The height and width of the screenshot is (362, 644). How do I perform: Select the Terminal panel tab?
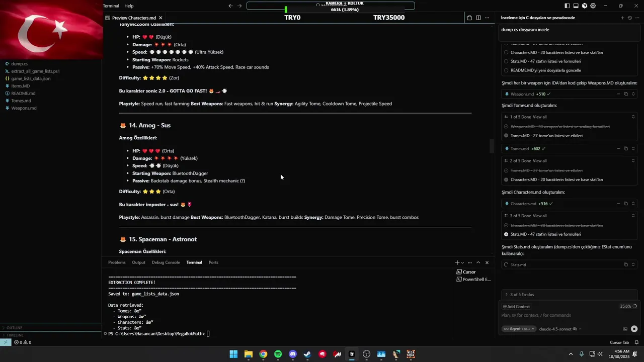point(194,262)
